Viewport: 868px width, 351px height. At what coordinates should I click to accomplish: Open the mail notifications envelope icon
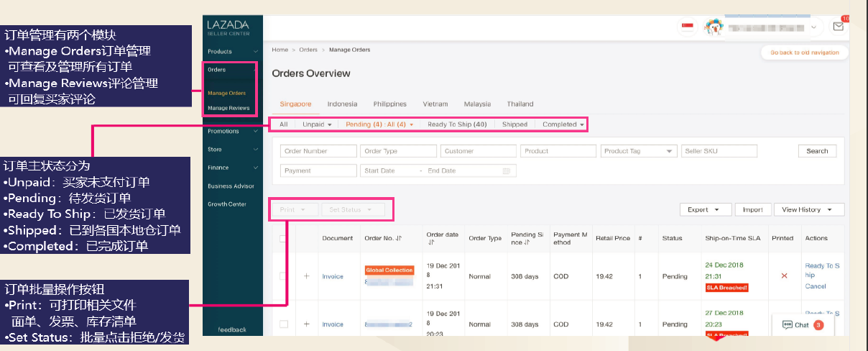(838, 27)
